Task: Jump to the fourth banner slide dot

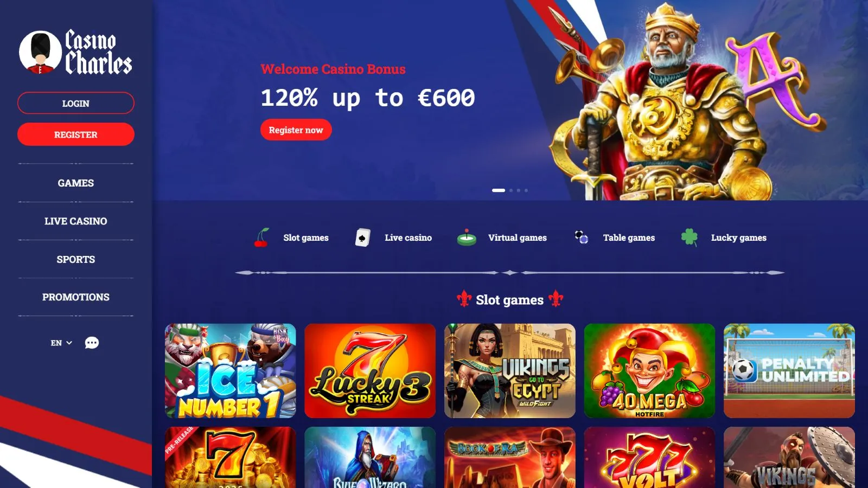Action: click(x=526, y=190)
